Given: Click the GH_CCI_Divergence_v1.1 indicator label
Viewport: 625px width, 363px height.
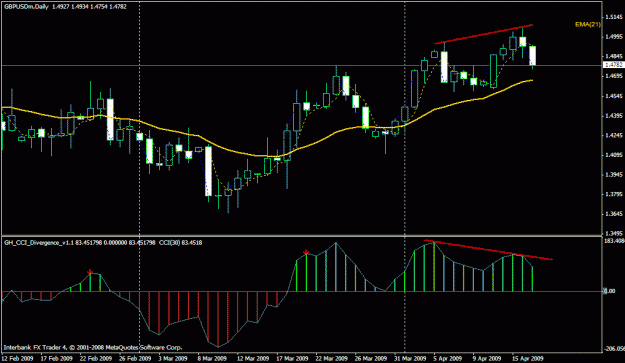Looking at the screenshot, I should tap(39, 242).
